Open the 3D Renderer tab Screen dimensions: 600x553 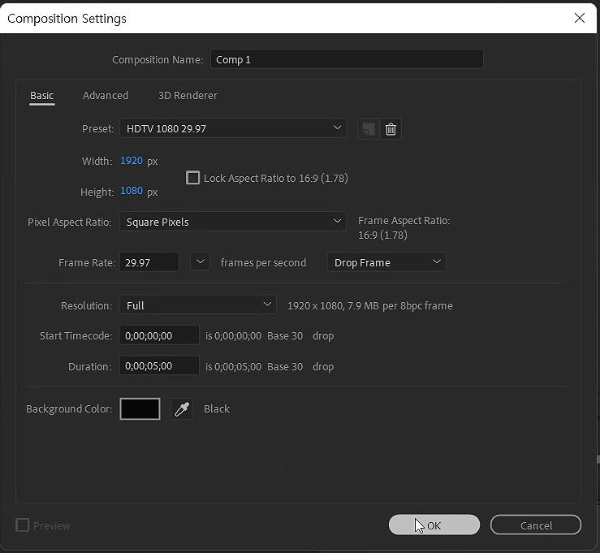pos(188,96)
